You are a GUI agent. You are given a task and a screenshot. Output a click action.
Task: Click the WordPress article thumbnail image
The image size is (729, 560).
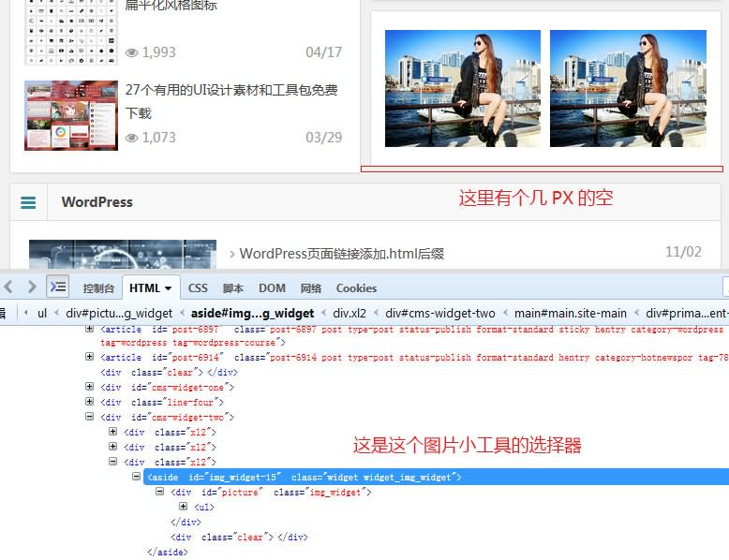click(x=123, y=254)
